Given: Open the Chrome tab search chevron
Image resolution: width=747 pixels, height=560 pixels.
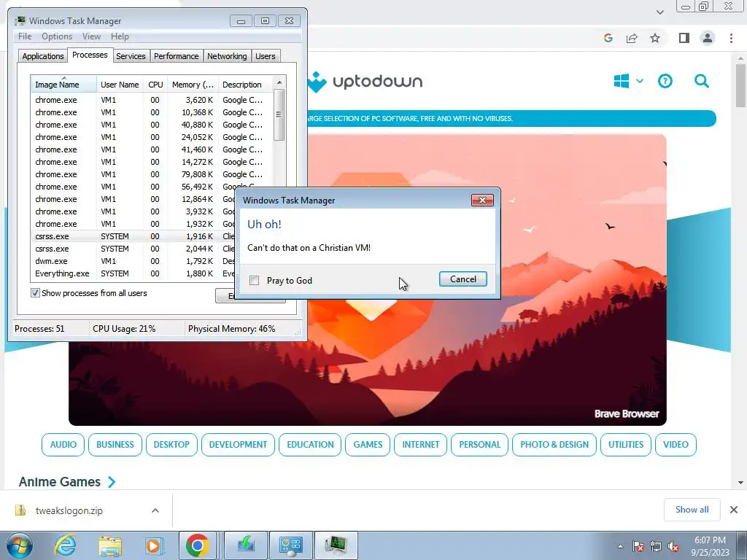Looking at the screenshot, I should click(x=659, y=12).
